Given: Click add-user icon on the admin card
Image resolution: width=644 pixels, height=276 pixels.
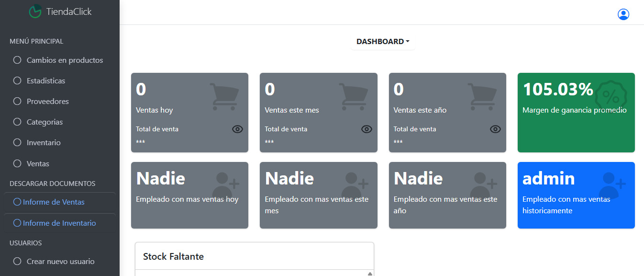Looking at the screenshot, I should pyautogui.click(x=612, y=184).
